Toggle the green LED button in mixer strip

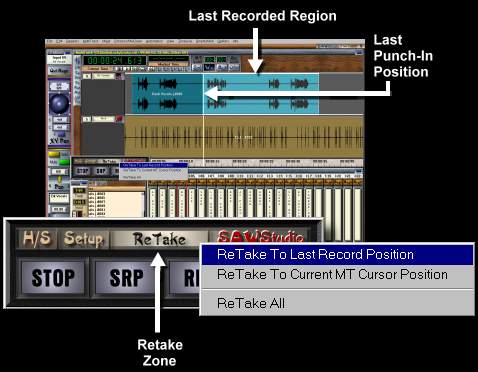[x=64, y=162]
